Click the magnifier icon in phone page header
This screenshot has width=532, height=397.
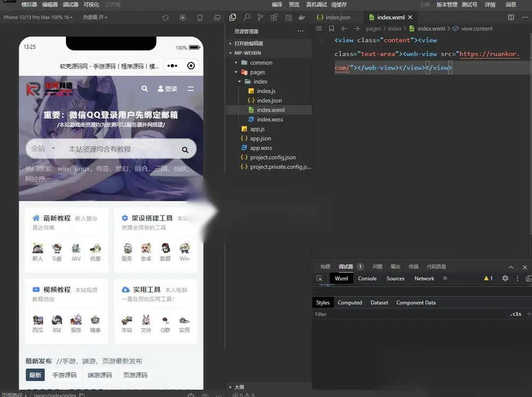coord(145,88)
